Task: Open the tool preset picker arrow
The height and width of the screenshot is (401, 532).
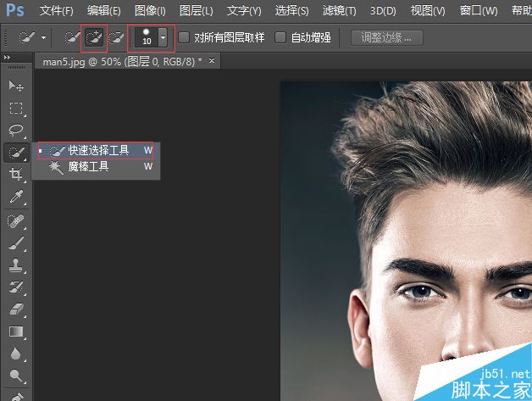Action: coord(43,37)
